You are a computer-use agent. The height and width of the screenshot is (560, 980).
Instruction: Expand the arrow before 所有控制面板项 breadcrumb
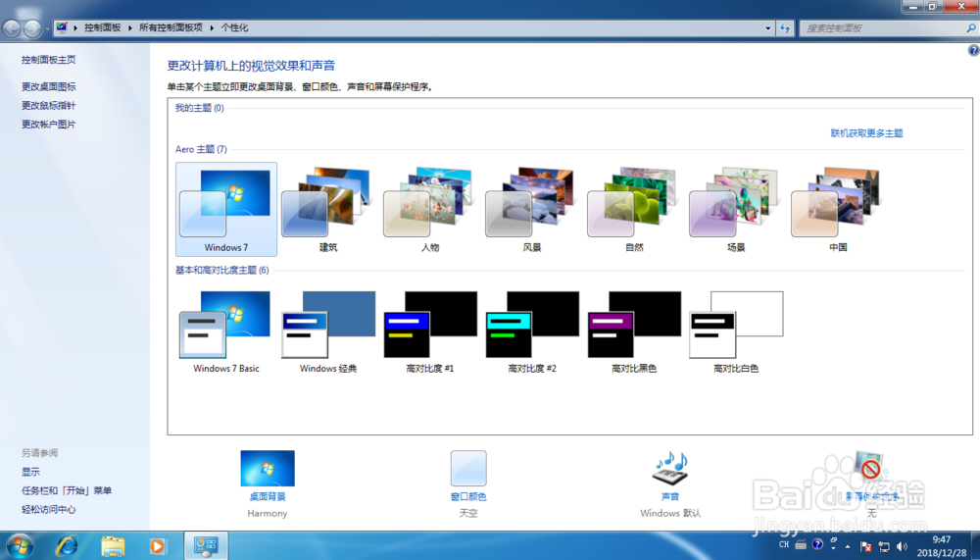tap(130, 28)
